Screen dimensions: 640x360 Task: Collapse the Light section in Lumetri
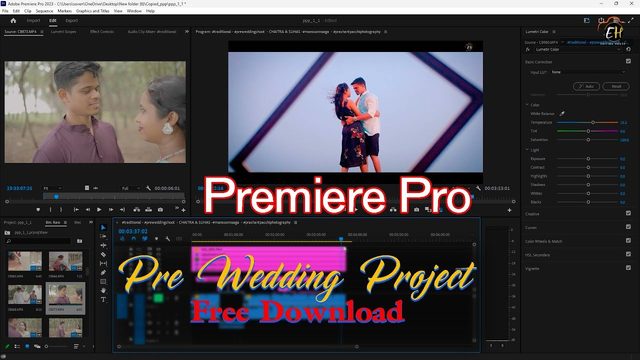pos(527,150)
